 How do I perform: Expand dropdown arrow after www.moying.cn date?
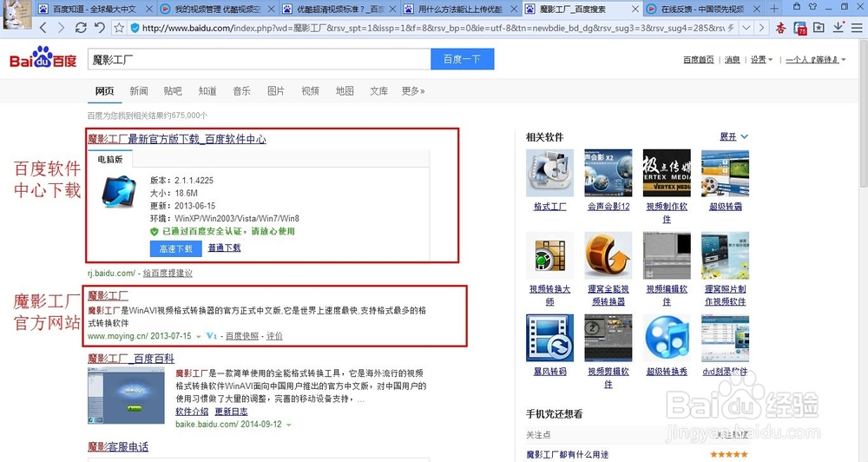[x=198, y=336]
